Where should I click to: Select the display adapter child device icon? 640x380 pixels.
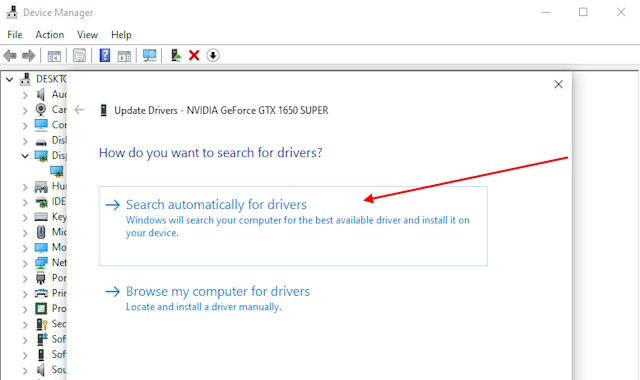[x=57, y=171]
